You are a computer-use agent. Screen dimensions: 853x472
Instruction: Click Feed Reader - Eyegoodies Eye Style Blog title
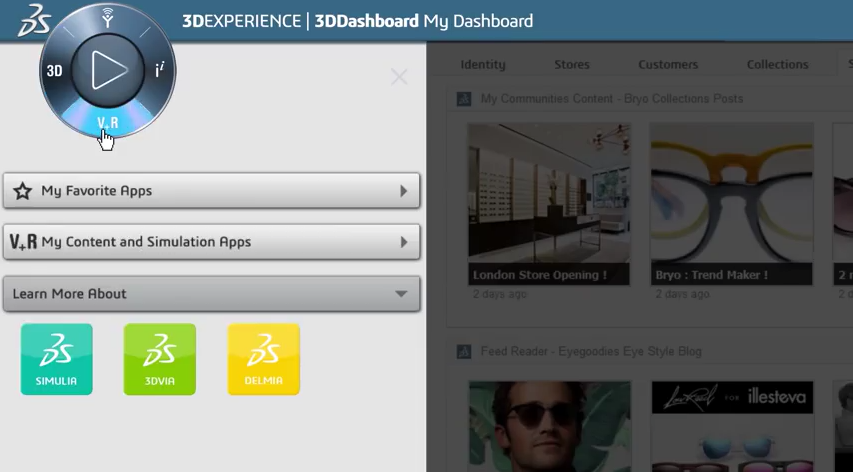point(591,352)
